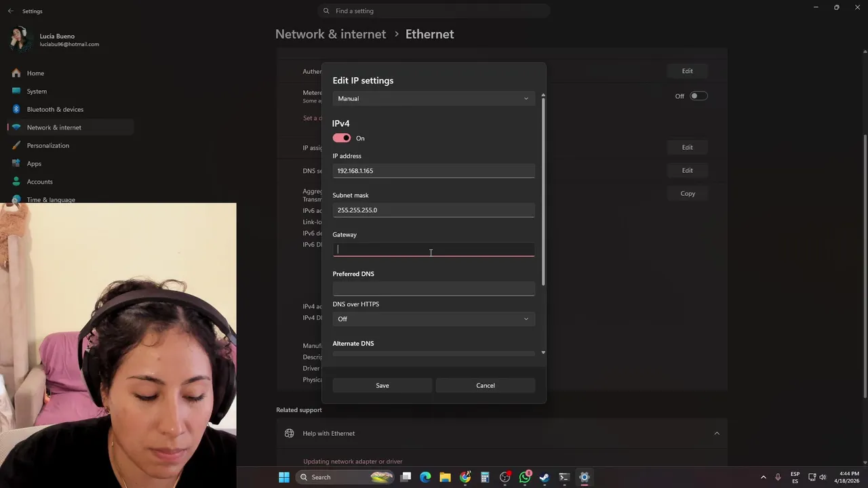
Task: Open the Calculator taskbar icon
Action: click(485, 477)
